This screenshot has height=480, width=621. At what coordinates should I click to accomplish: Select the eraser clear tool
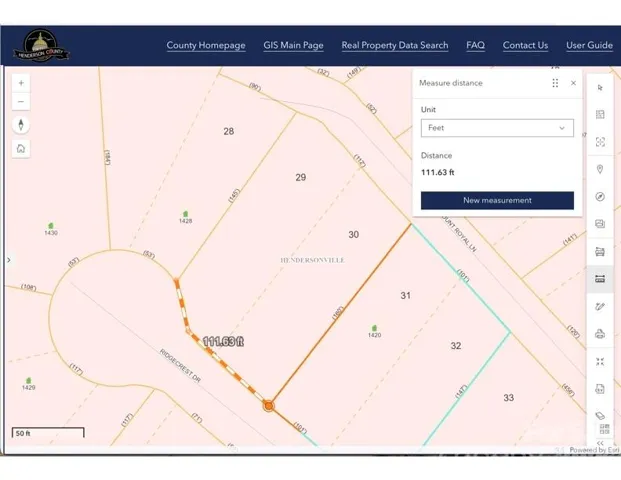point(600,415)
